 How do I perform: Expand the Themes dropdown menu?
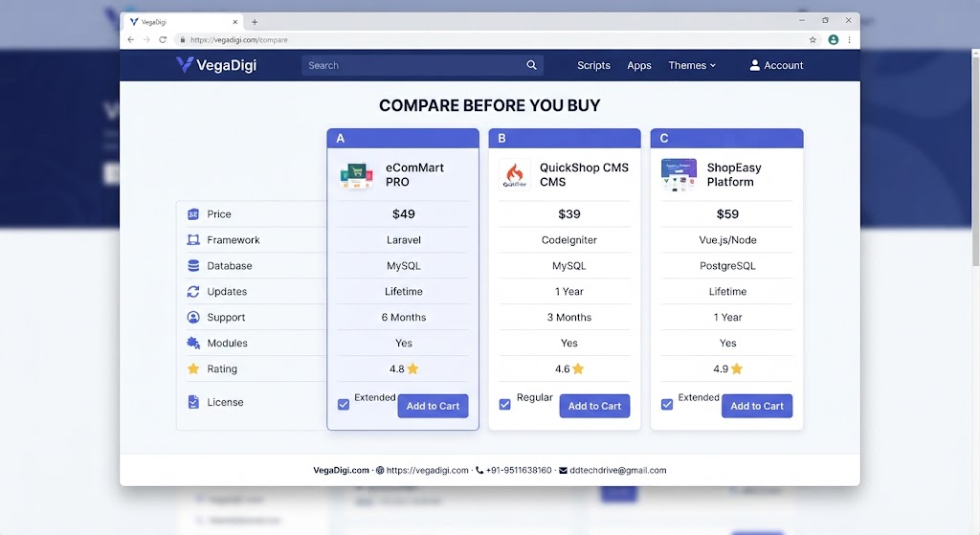692,65
